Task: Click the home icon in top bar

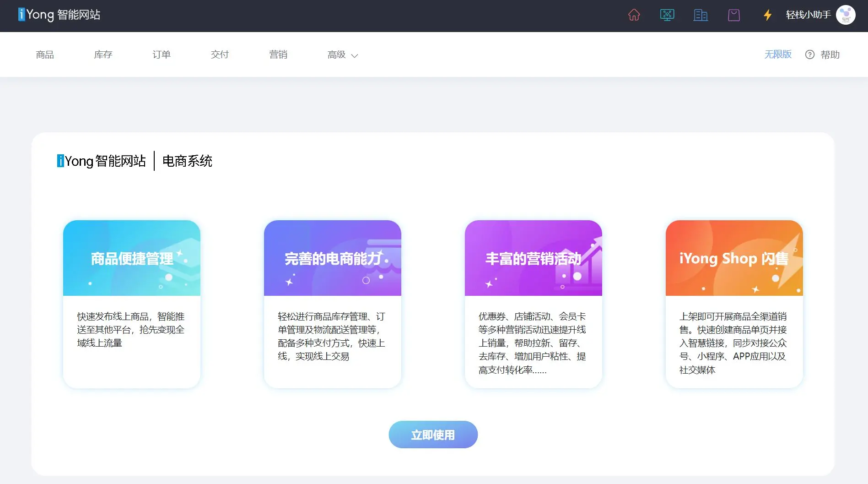Action: point(634,15)
